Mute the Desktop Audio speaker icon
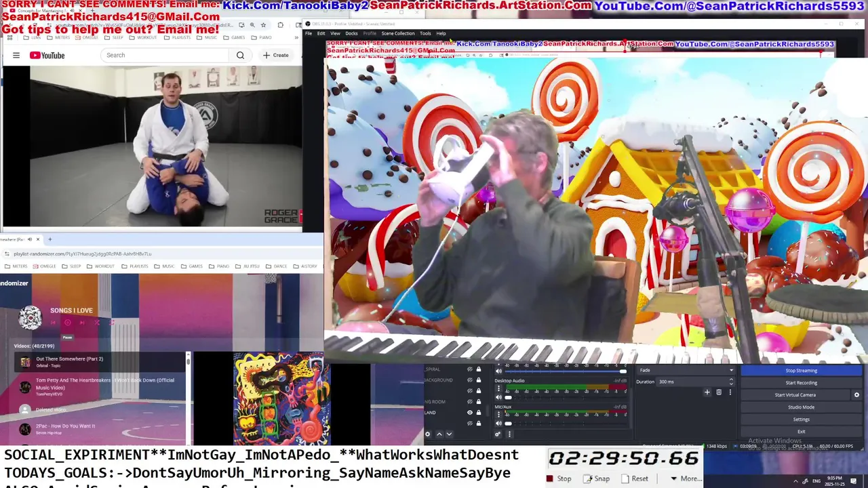This screenshot has width=868, height=488. click(x=499, y=397)
